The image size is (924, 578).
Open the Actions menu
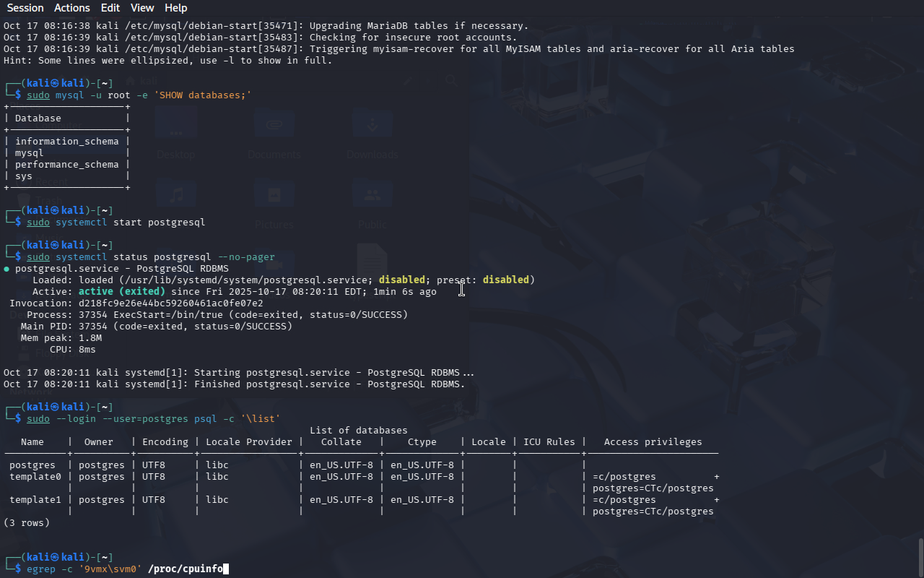point(72,8)
